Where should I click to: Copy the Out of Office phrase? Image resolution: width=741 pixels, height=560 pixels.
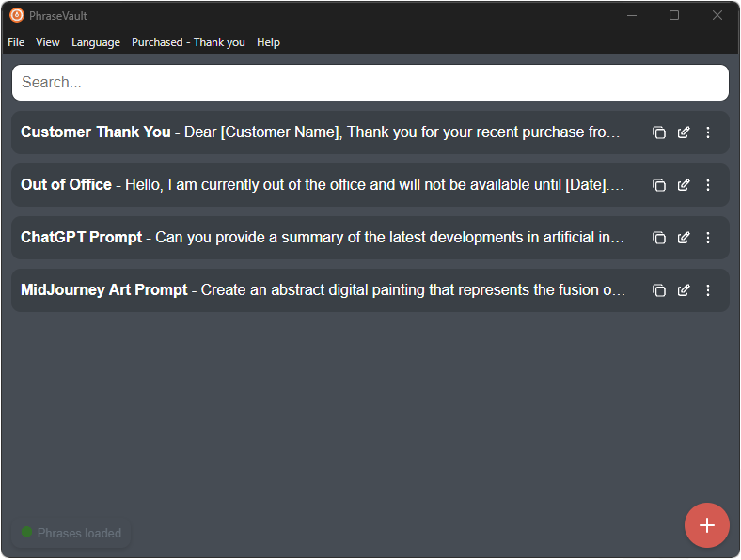coord(659,185)
